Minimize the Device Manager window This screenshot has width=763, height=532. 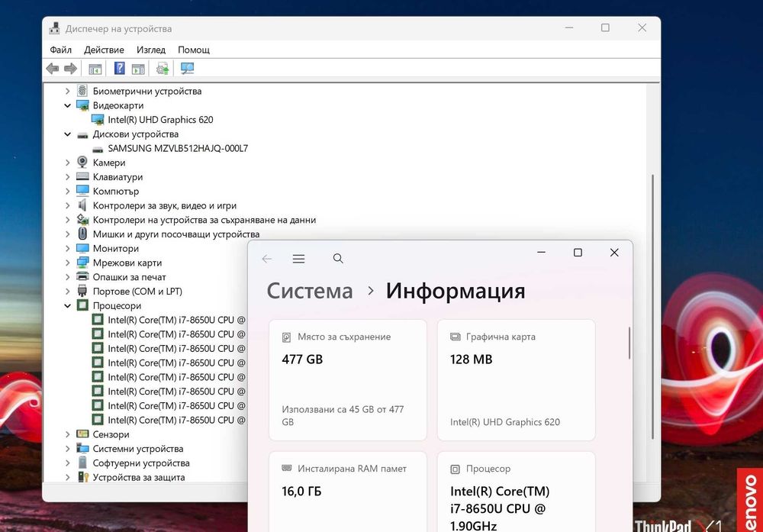569,27
